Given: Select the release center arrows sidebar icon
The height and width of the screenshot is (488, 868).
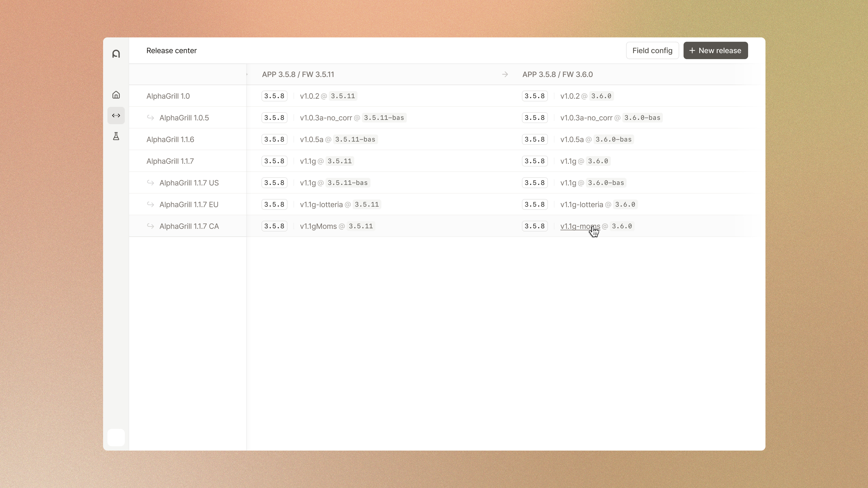Looking at the screenshot, I should click(x=116, y=115).
